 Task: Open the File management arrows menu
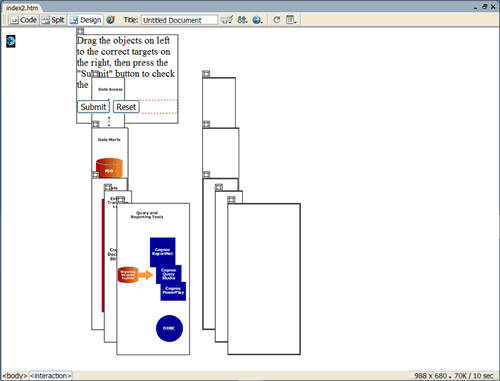(x=242, y=20)
